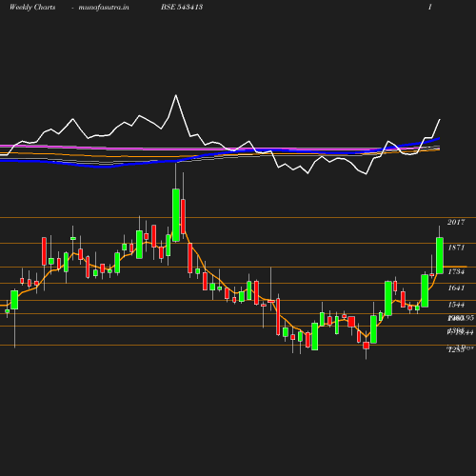Viewport: 476px width, 476px height.
Task: Select the 2017 price level label
Action: point(456,222)
